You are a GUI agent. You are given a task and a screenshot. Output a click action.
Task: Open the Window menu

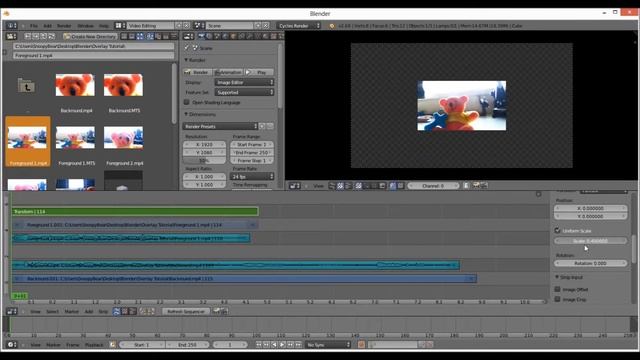coord(85,26)
